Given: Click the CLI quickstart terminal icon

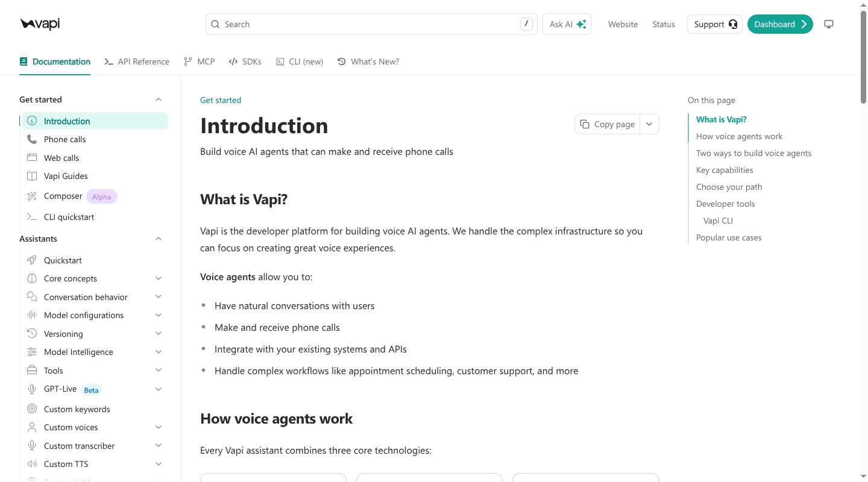Looking at the screenshot, I should tap(32, 217).
